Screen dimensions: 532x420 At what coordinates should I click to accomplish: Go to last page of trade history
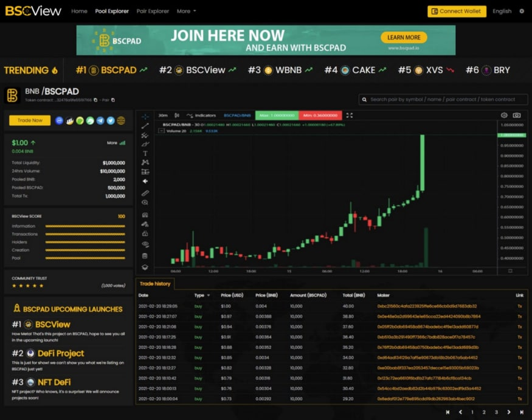pyautogui.click(x=522, y=412)
